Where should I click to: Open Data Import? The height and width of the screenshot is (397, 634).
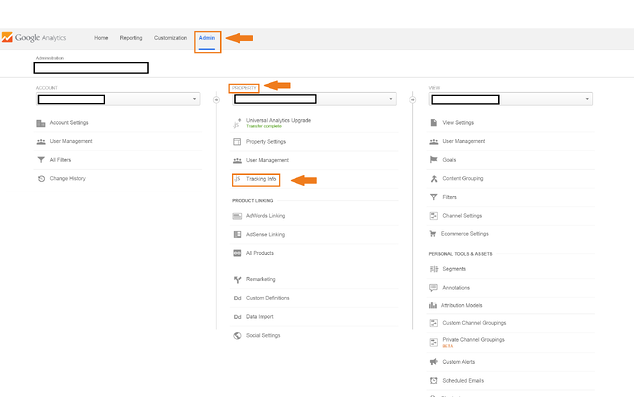(x=260, y=317)
